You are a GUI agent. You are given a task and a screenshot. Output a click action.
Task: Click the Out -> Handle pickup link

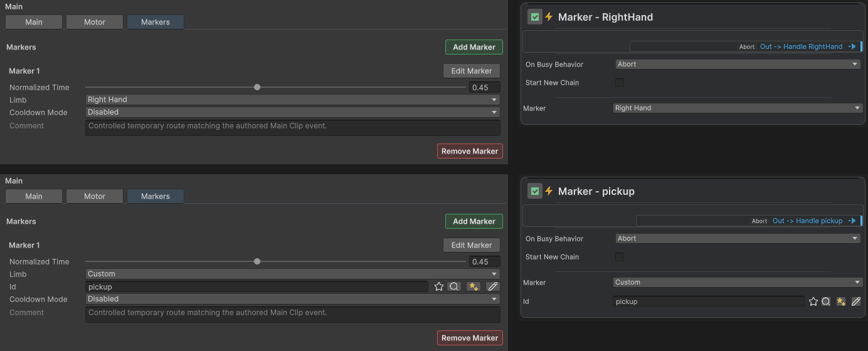807,221
